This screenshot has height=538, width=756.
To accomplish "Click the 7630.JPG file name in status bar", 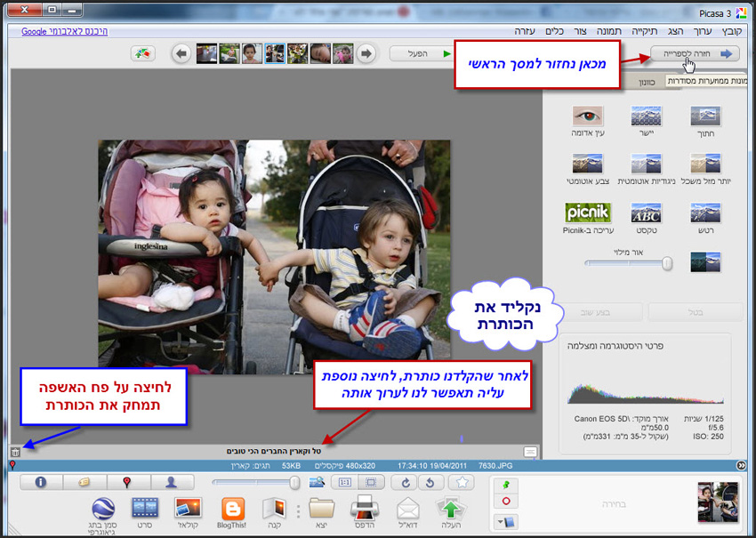I will pyautogui.click(x=495, y=466).
